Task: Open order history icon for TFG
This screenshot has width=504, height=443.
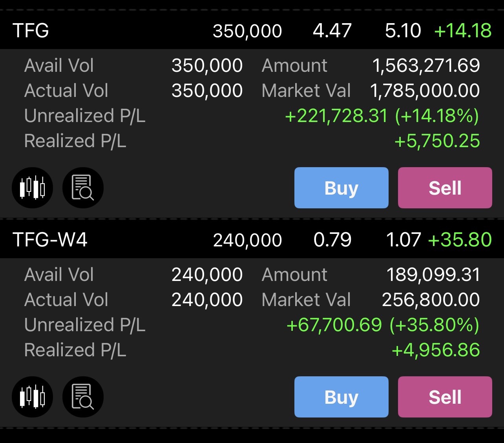Action: [x=83, y=188]
